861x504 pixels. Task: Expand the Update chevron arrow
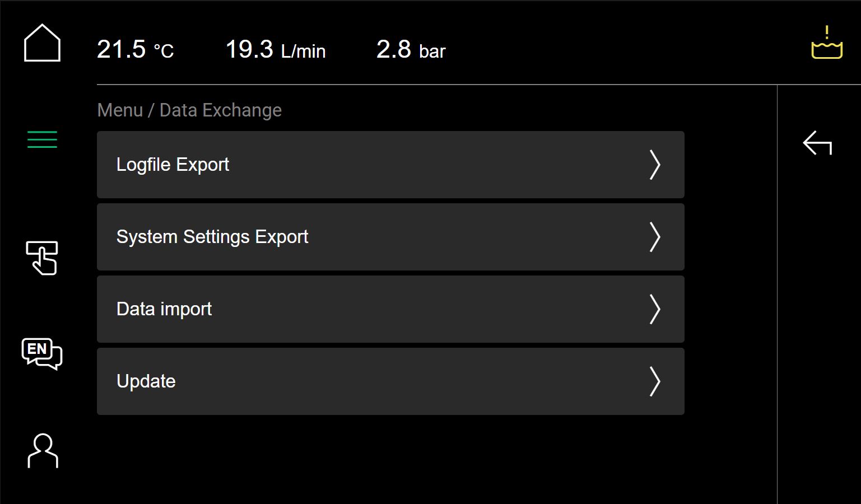pyautogui.click(x=655, y=381)
